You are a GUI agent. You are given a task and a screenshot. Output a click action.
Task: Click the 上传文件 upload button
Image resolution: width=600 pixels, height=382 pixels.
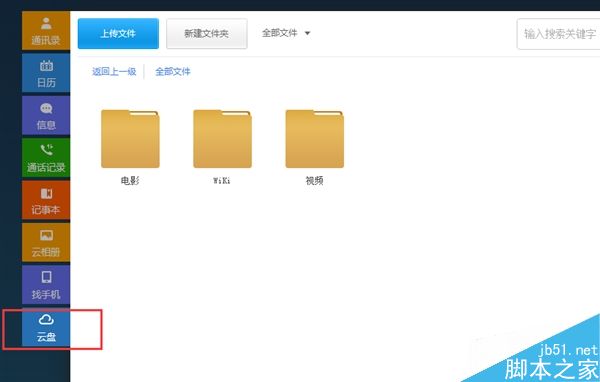[x=118, y=34]
